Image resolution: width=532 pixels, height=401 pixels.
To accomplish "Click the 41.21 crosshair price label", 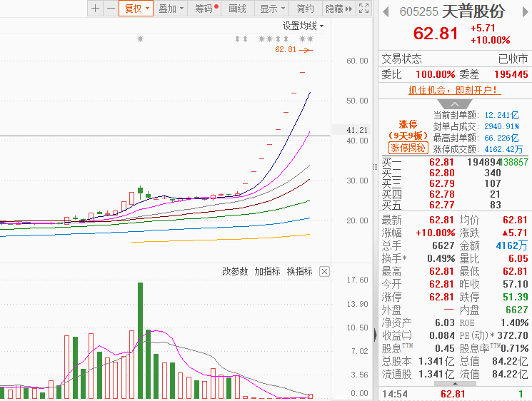I will (x=357, y=130).
